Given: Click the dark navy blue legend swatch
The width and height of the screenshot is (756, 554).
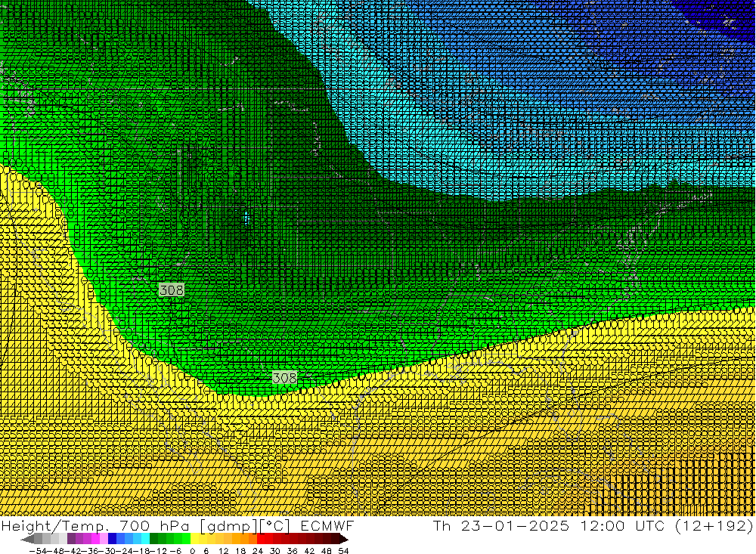Looking at the screenshot, I should (112, 539).
